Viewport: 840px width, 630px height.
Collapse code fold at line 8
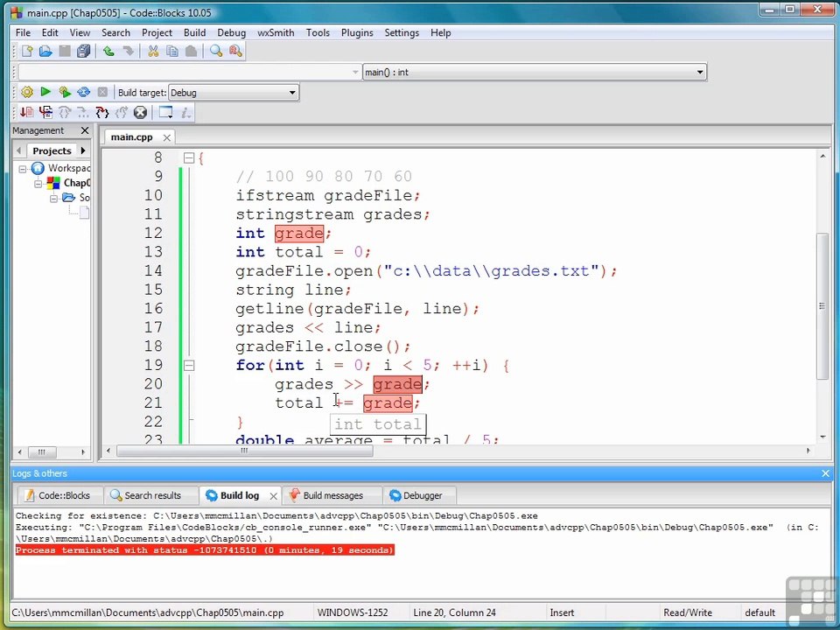(x=189, y=158)
